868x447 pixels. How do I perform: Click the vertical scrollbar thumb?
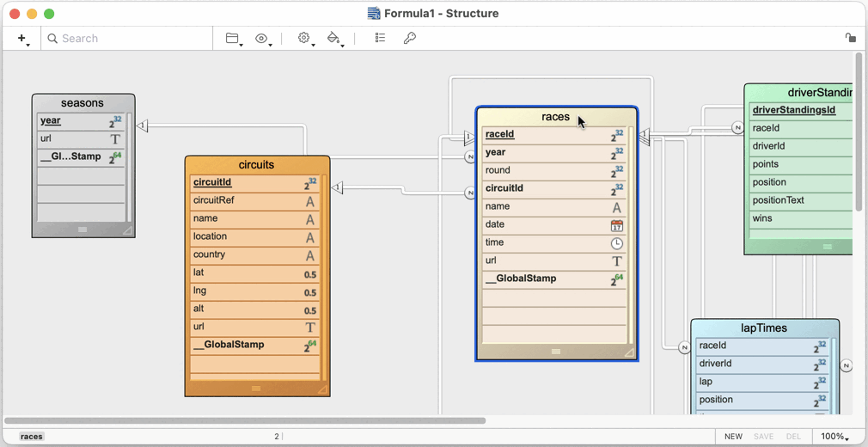tap(859, 130)
